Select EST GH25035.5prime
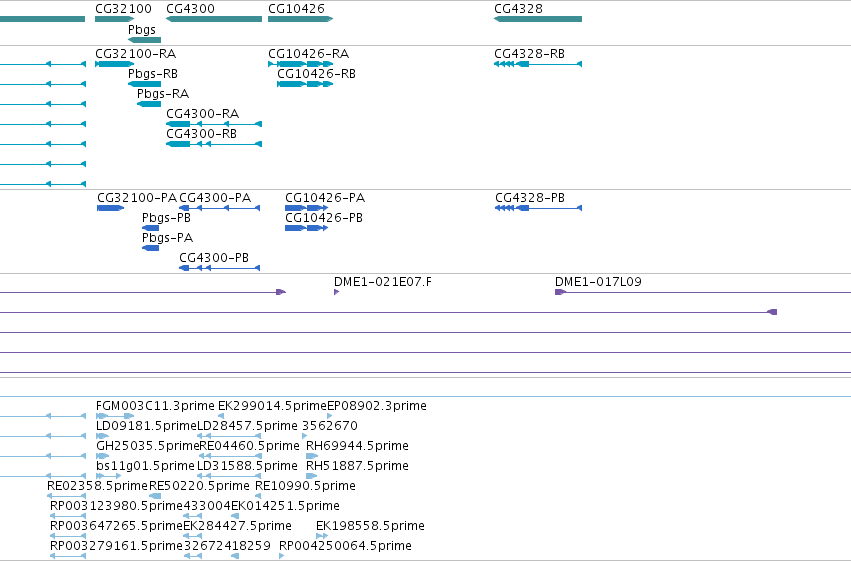The height and width of the screenshot is (561, 851). tap(102, 456)
